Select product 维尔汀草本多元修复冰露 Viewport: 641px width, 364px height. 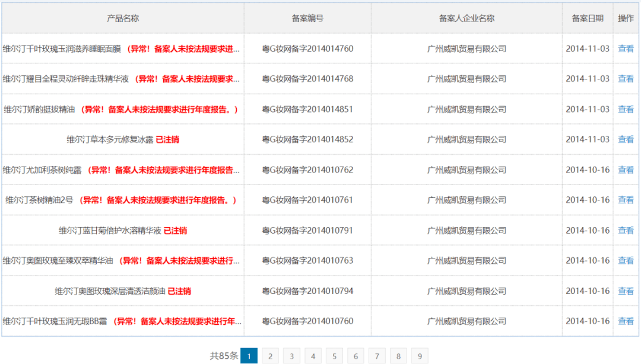[110, 139]
